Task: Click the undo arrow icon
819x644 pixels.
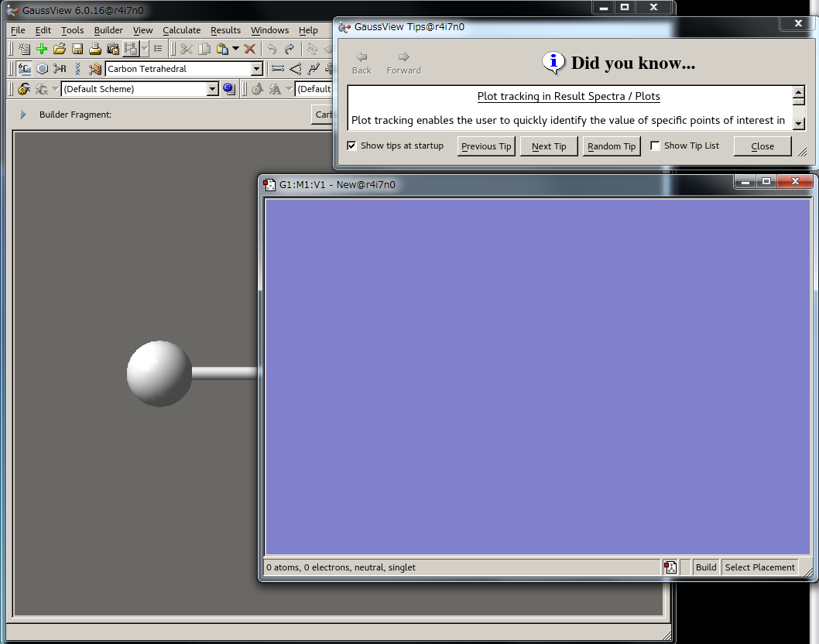Action: (x=272, y=49)
